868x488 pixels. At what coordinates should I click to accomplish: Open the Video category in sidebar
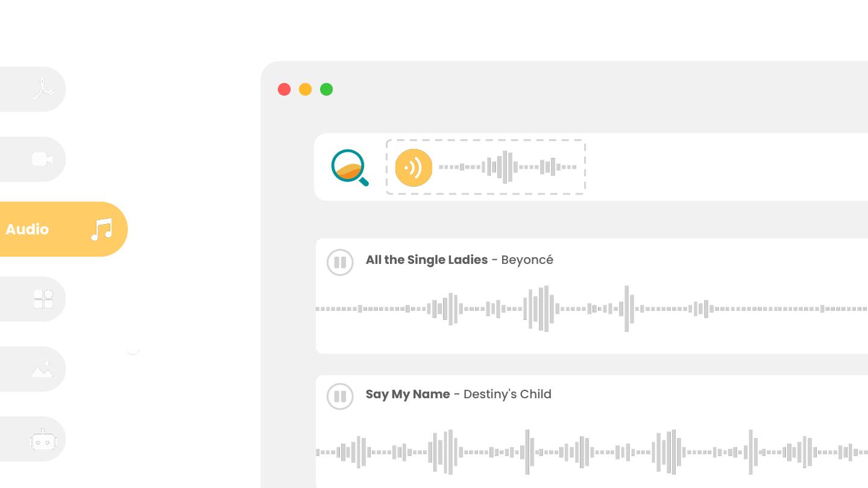click(x=42, y=159)
